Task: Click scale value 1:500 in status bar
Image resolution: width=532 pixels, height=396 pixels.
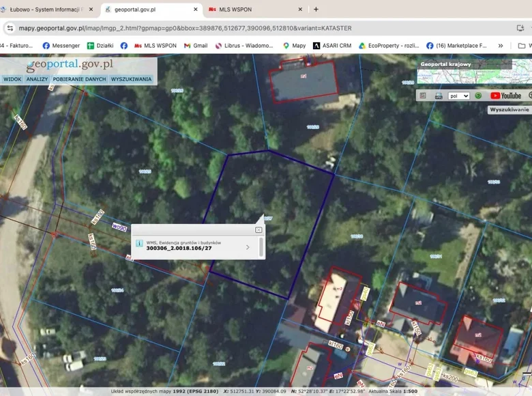Action: point(411,391)
